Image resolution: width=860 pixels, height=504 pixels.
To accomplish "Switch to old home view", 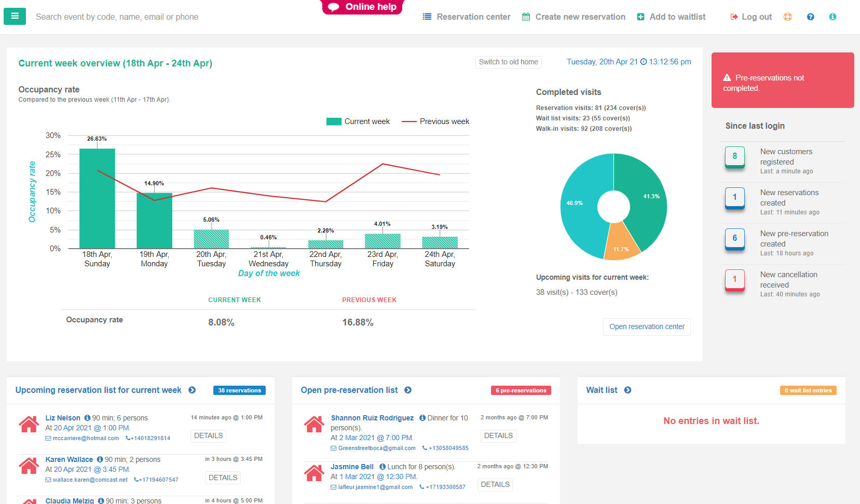I will coord(508,62).
